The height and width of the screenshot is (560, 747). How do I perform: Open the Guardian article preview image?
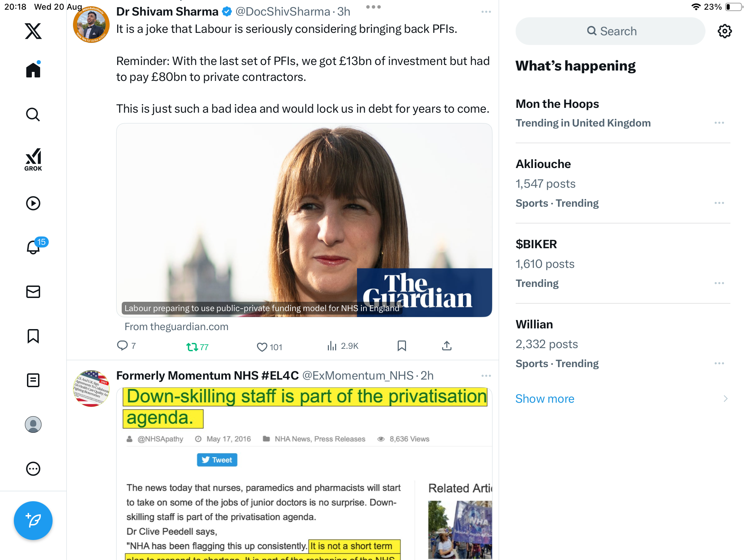click(x=304, y=220)
